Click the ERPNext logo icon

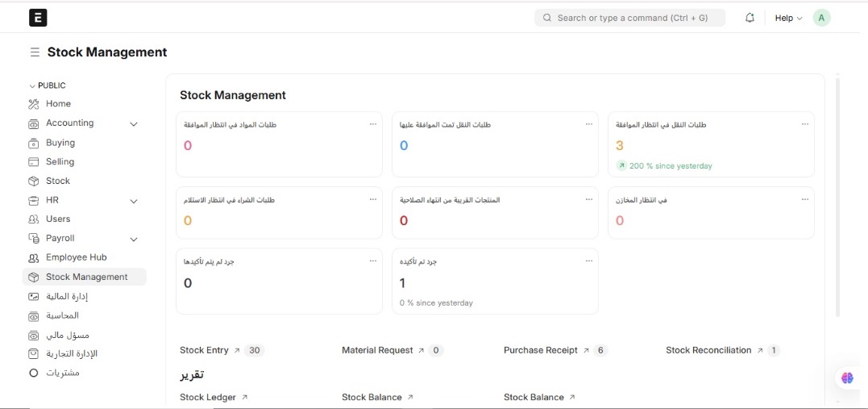pyautogui.click(x=38, y=18)
